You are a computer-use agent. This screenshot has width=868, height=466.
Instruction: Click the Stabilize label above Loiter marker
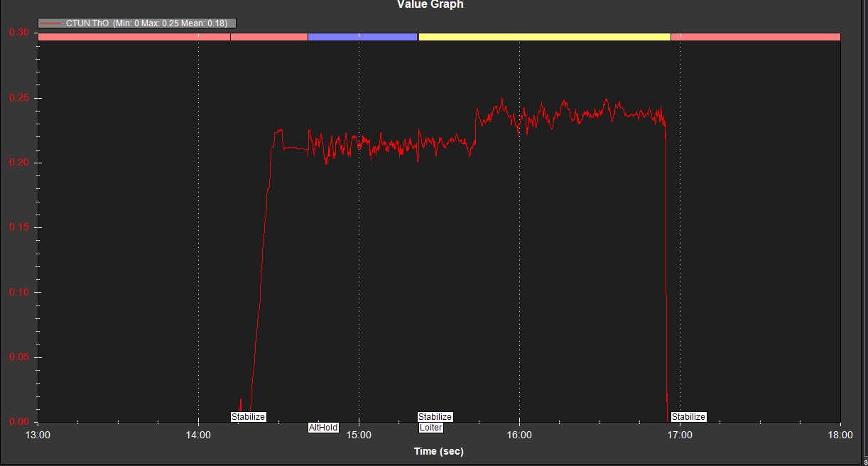point(435,417)
